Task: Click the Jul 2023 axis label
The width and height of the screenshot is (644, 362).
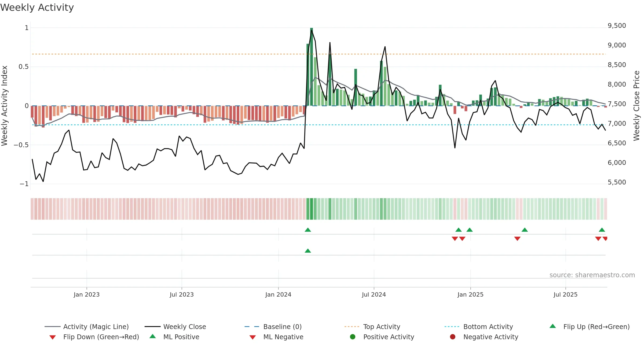Action: [x=182, y=294]
